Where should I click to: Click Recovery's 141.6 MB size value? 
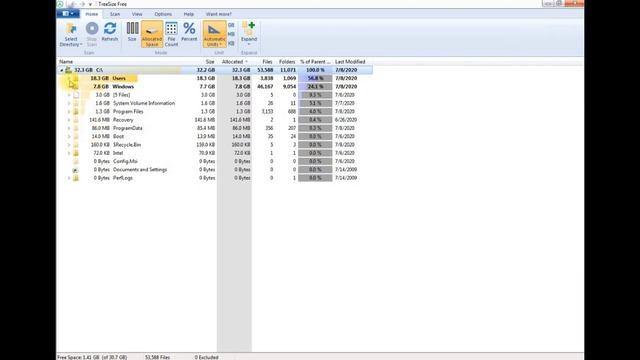pos(205,120)
